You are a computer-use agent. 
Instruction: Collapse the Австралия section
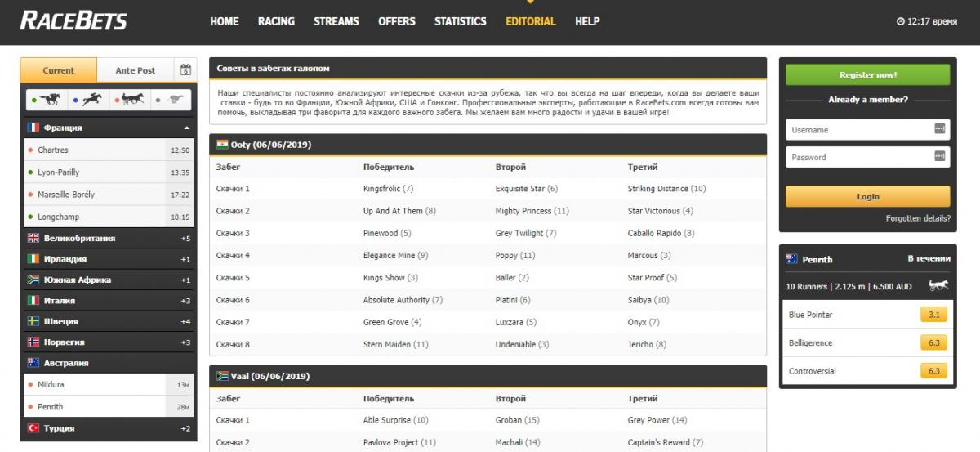(109, 363)
